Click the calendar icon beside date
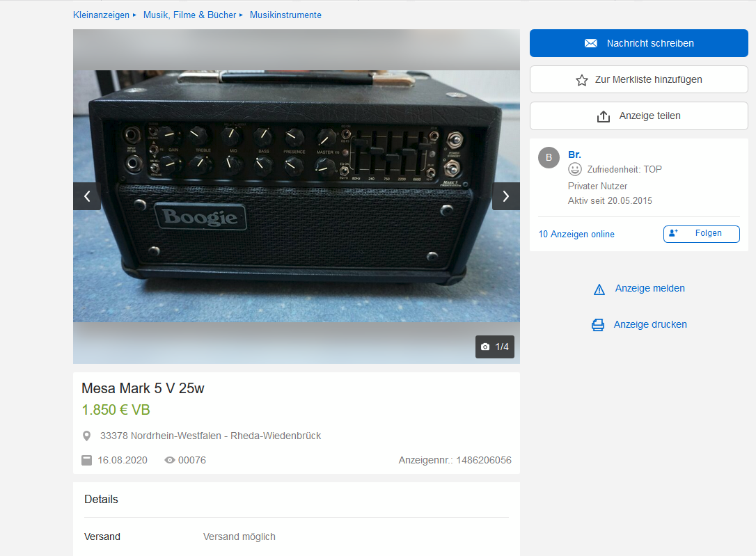 click(x=87, y=460)
